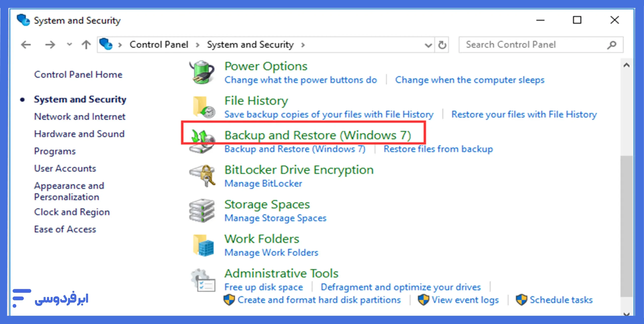Open Change when the computer sleeps

tap(469, 80)
